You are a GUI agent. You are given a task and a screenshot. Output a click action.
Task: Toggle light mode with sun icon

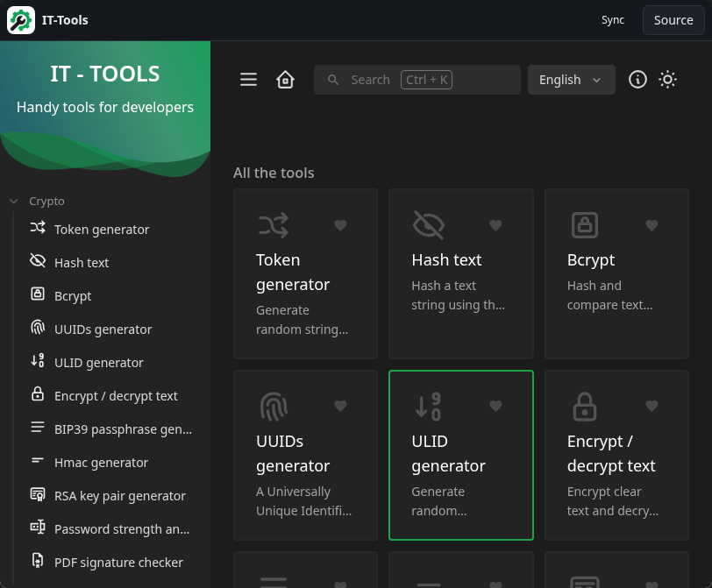click(x=667, y=80)
